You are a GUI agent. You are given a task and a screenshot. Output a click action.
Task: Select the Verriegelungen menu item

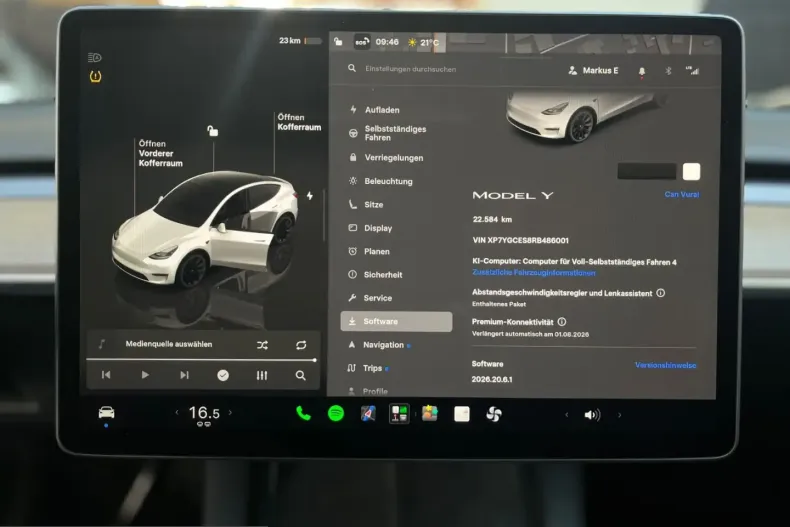pyautogui.click(x=396, y=158)
